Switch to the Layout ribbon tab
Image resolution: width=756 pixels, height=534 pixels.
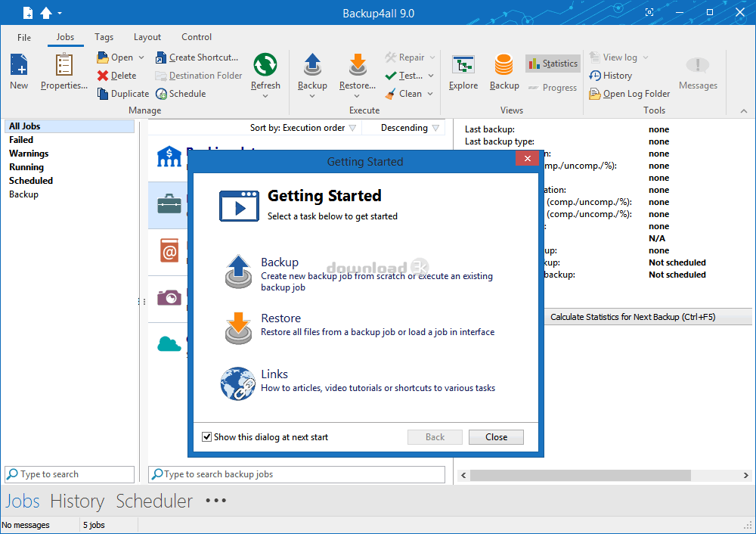pos(147,37)
